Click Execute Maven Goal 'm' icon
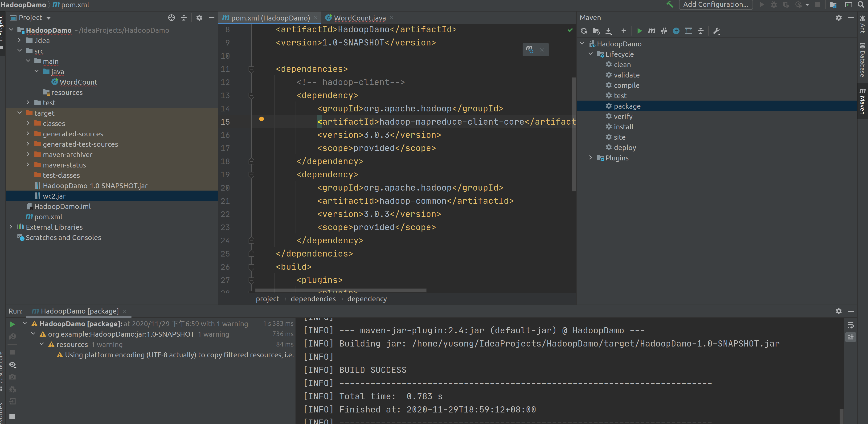The image size is (868, 424). 652,31
